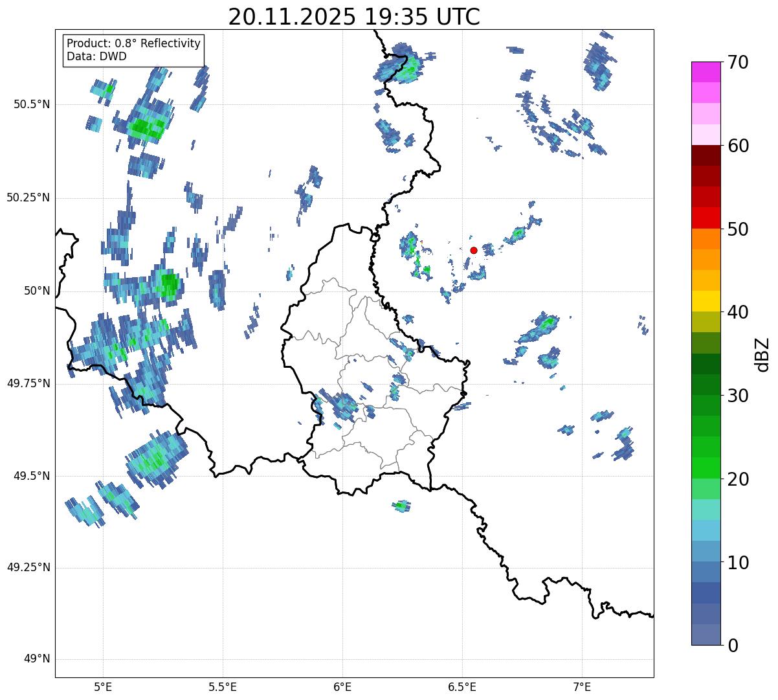Screen dimensions: 778x700
Task: Click the '6°E' longitude label
Action: tap(342, 687)
